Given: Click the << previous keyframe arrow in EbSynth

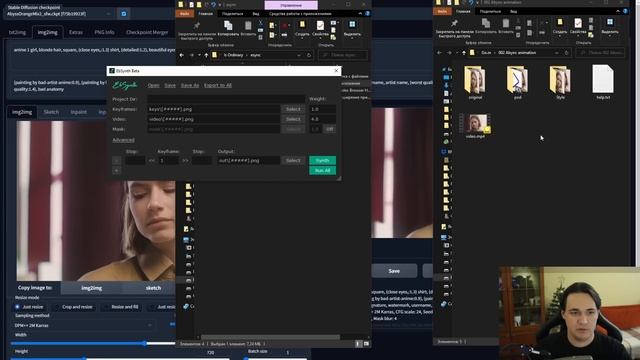Looking at the screenshot, I should coord(152,161).
